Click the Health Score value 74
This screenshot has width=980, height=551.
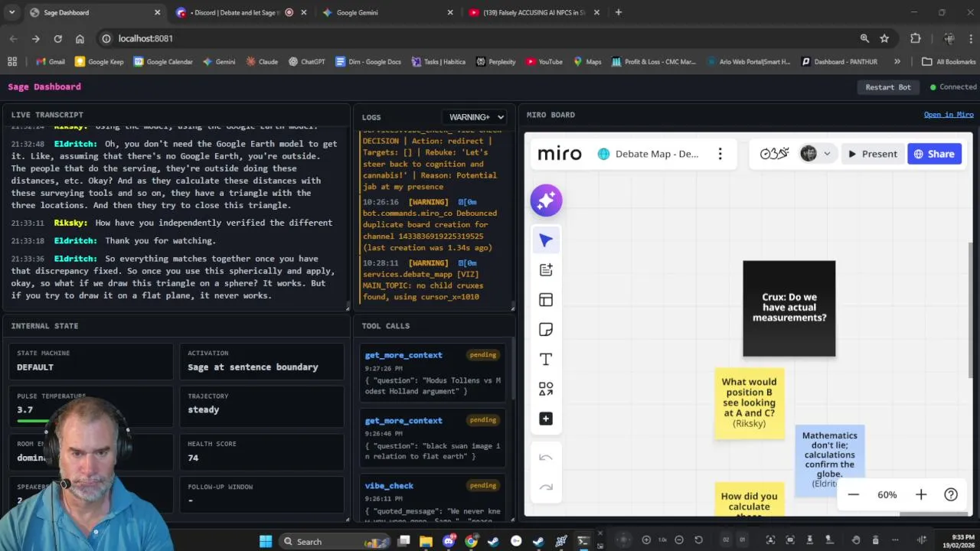pyautogui.click(x=193, y=458)
